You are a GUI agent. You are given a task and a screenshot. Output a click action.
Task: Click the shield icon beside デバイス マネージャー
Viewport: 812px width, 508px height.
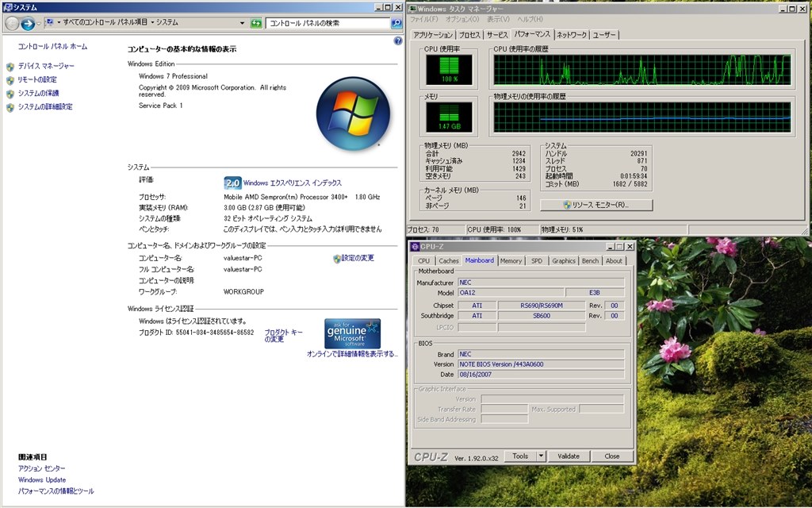10,67
